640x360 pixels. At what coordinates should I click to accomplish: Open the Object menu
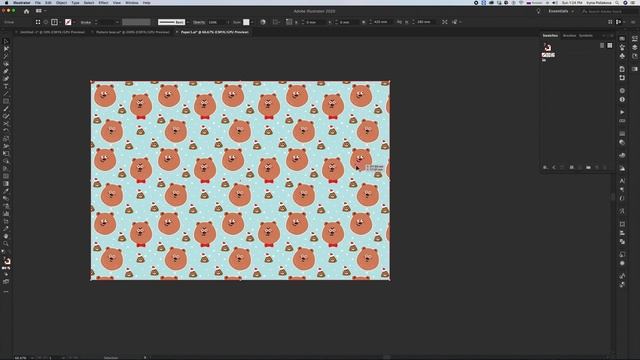[x=61, y=2]
